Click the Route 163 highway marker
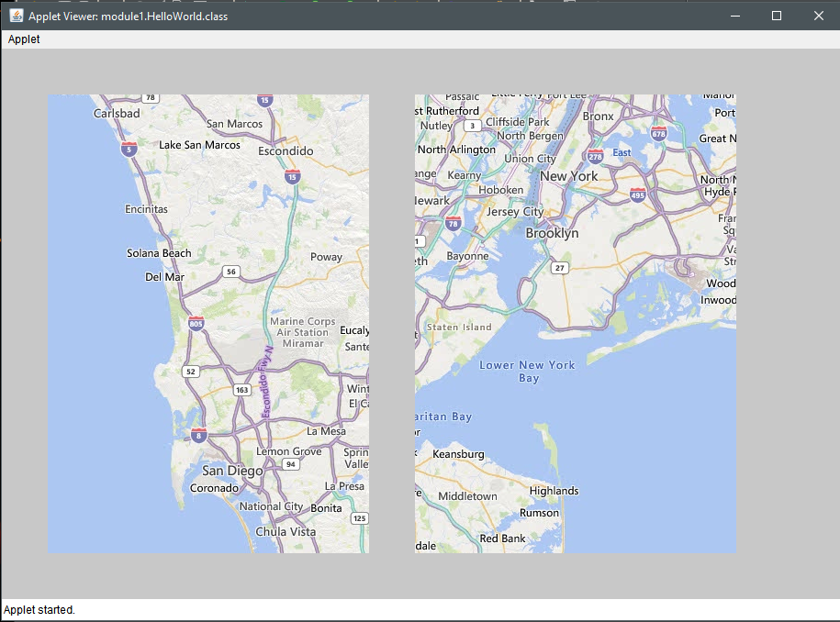The width and height of the screenshot is (840, 622). (241, 389)
